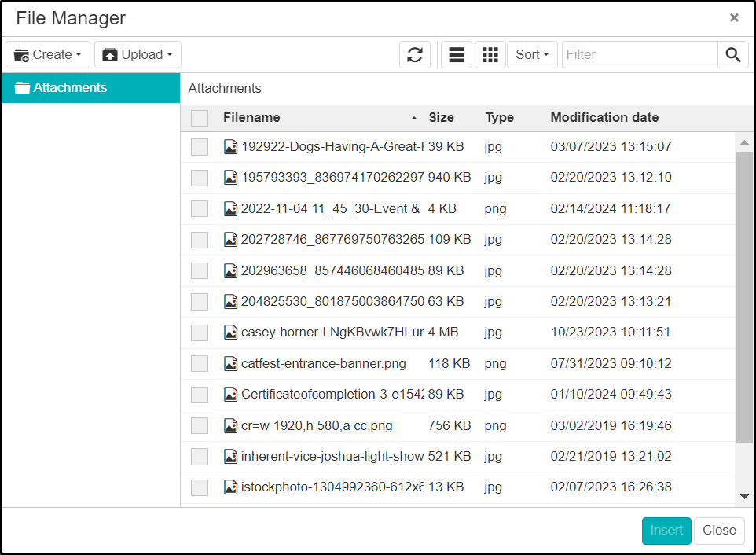Check the box for catfest-entrance-banner.png
The image size is (756, 555).
click(200, 364)
